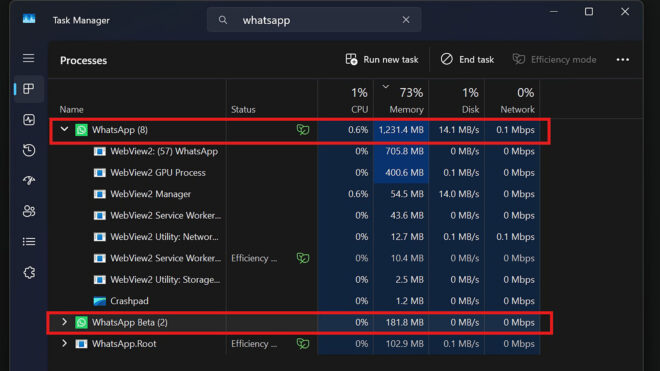
Task: Expand the WhatsApp Beta (2) group
Action: pyautogui.click(x=64, y=322)
